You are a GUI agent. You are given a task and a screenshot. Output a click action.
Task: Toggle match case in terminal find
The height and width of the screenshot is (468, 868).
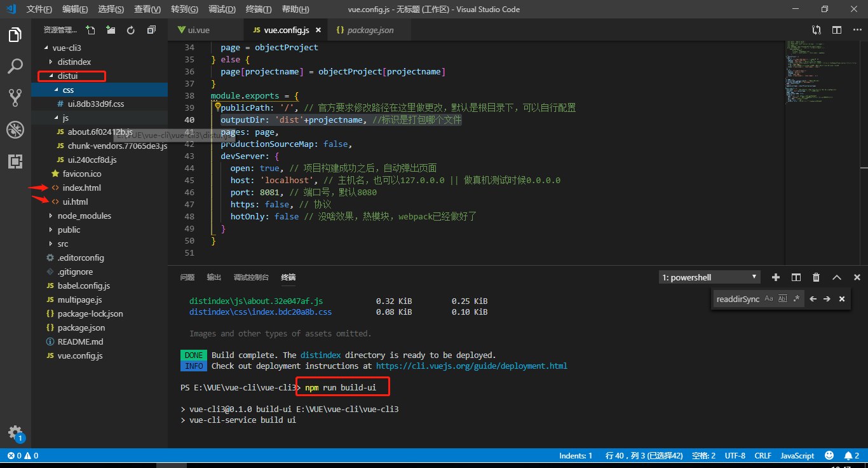769,299
